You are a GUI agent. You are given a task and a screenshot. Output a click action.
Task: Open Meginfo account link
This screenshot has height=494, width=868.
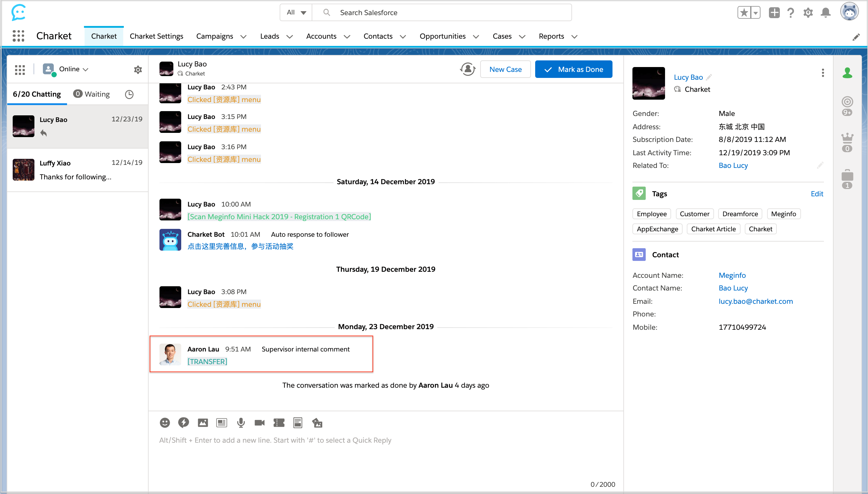tap(732, 275)
